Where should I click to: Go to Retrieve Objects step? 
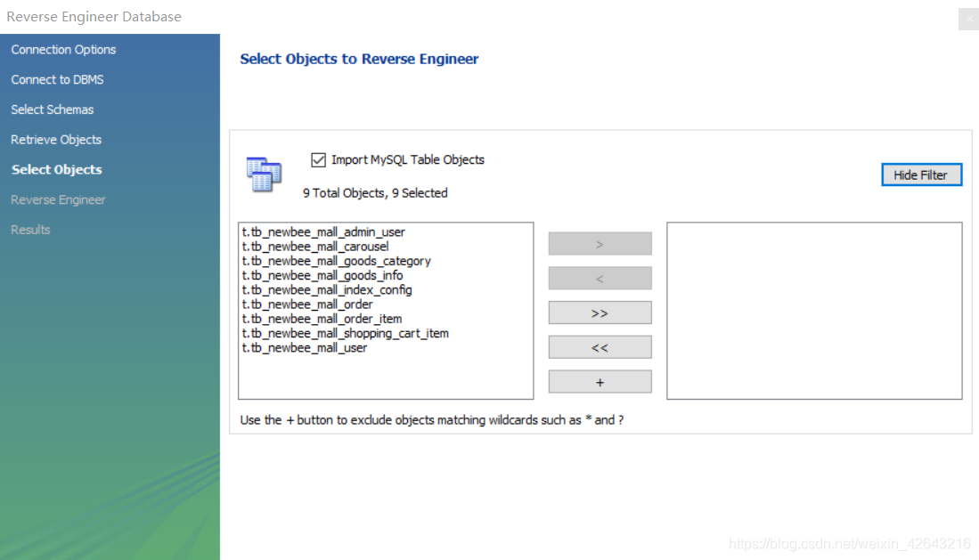pyautogui.click(x=56, y=139)
